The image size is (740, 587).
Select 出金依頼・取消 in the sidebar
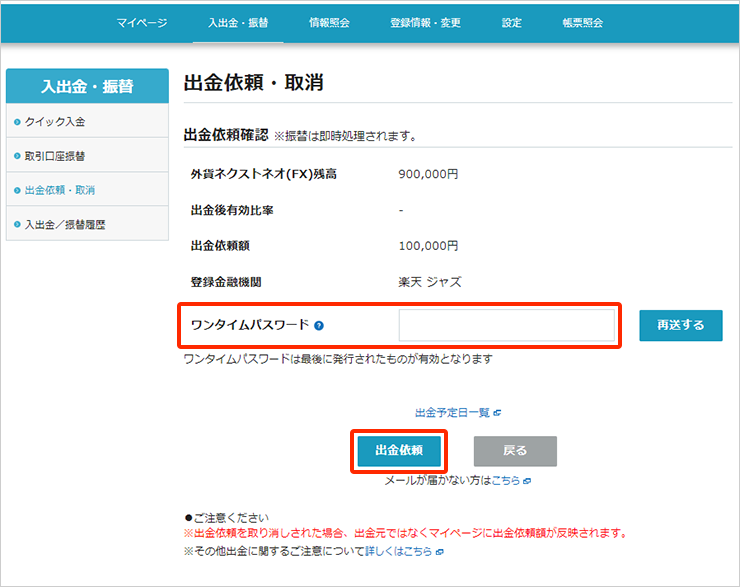60,190
